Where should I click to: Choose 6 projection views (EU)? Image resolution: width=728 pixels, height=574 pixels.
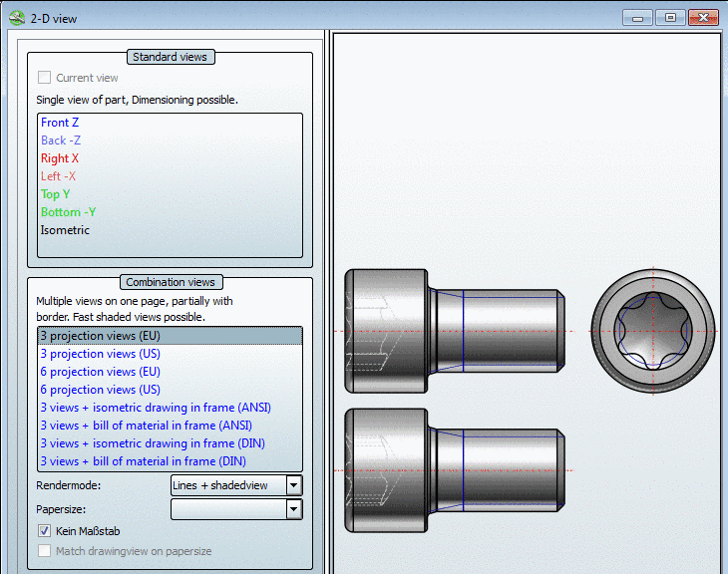click(x=100, y=372)
